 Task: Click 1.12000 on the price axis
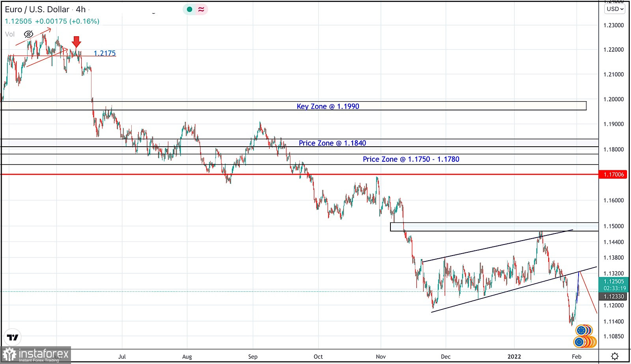tap(614, 306)
